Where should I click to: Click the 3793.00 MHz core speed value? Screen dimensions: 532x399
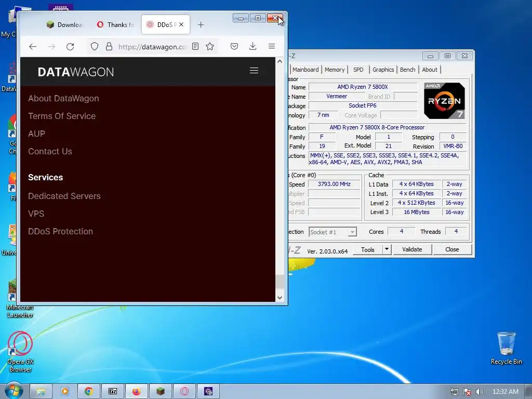pyautogui.click(x=334, y=184)
